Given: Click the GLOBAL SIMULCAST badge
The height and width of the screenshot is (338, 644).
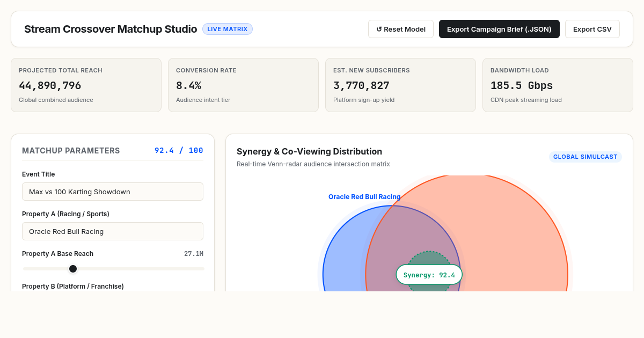Looking at the screenshot, I should pyautogui.click(x=586, y=157).
